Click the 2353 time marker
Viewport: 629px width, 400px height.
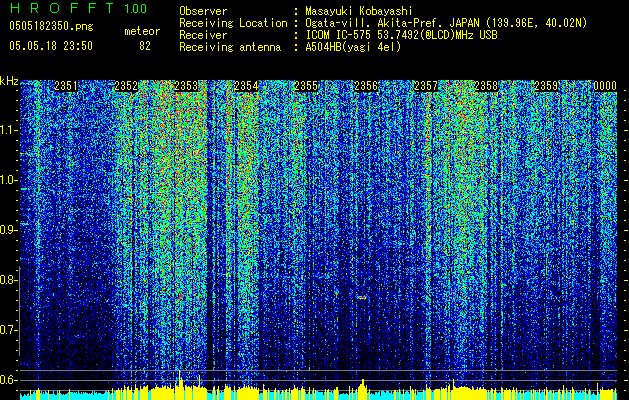pyautogui.click(x=186, y=86)
